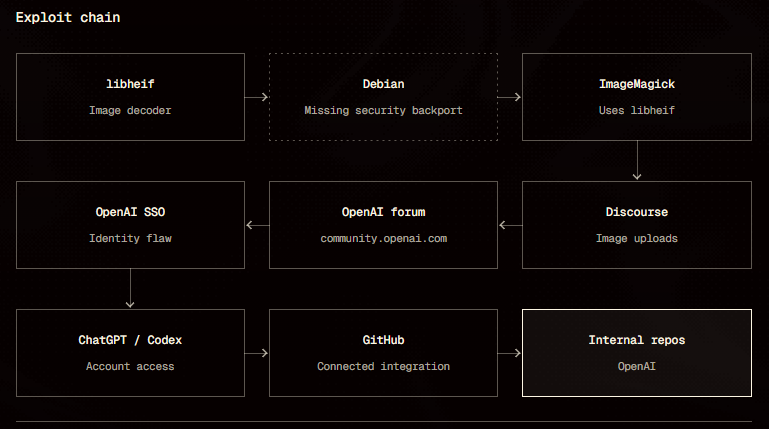Click the highlighted Internal repos box
Viewport: 769px width, 429px height.
click(637, 353)
